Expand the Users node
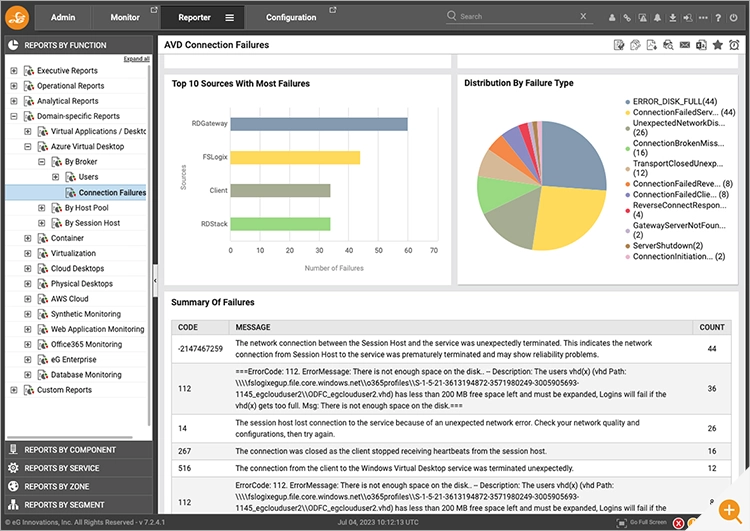 (x=55, y=177)
